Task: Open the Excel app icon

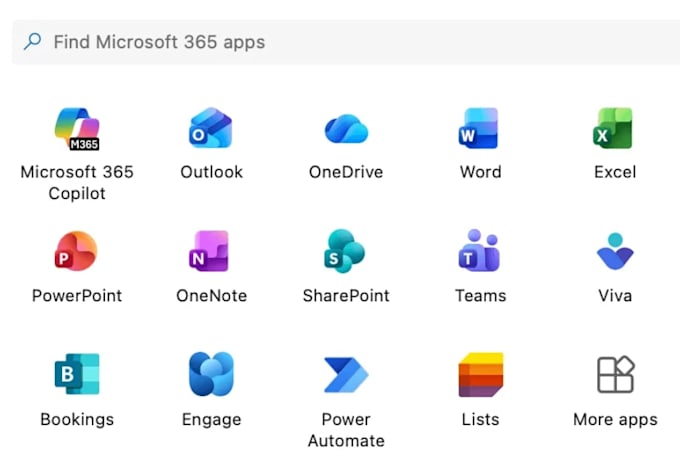Action: click(x=613, y=128)
